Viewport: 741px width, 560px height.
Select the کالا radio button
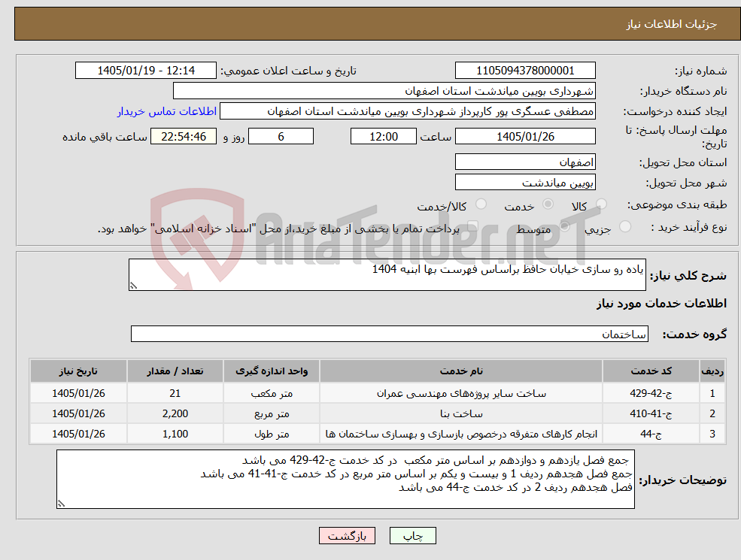(x=602, y=204)
